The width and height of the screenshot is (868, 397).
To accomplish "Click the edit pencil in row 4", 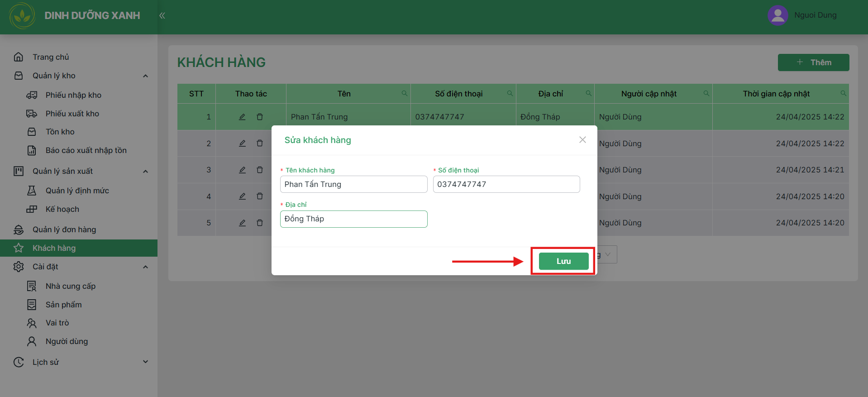I will point(242,196).
